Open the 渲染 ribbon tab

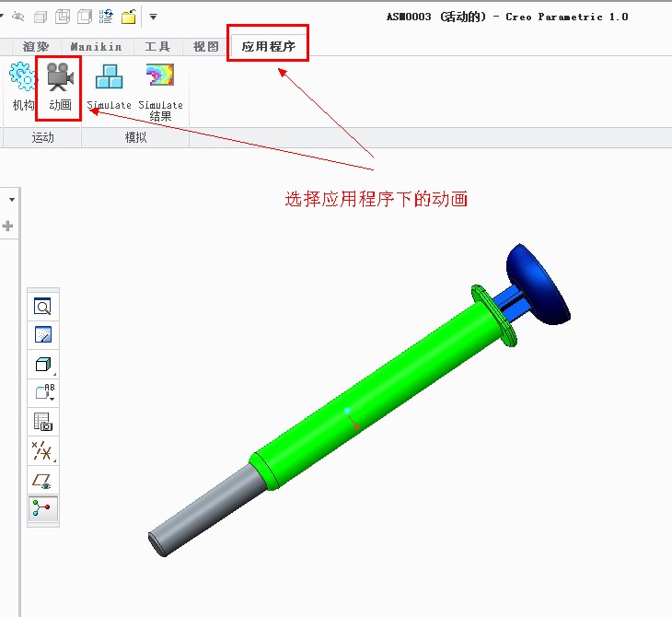(x=36, y=46)
